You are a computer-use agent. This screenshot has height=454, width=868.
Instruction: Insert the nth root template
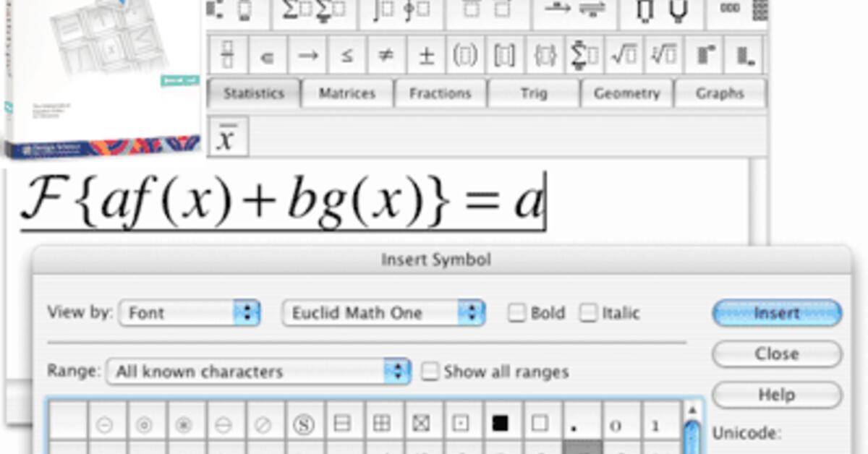(664, 55)
